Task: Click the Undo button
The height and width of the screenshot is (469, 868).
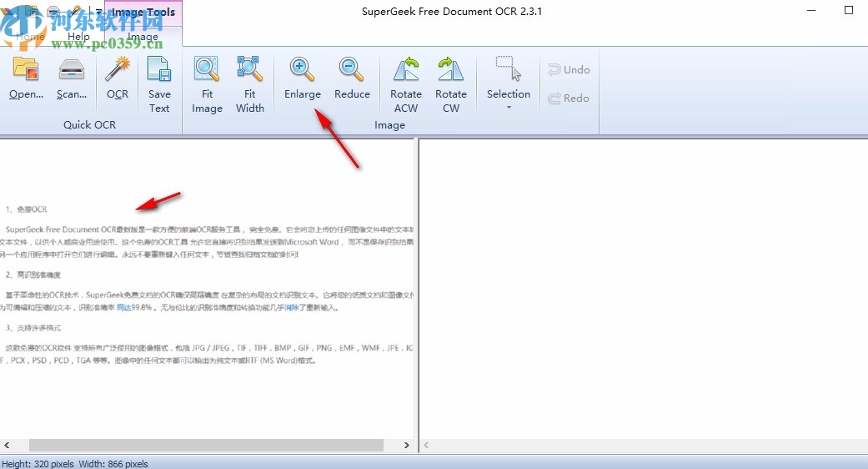Action: click(x=569, y=70)
